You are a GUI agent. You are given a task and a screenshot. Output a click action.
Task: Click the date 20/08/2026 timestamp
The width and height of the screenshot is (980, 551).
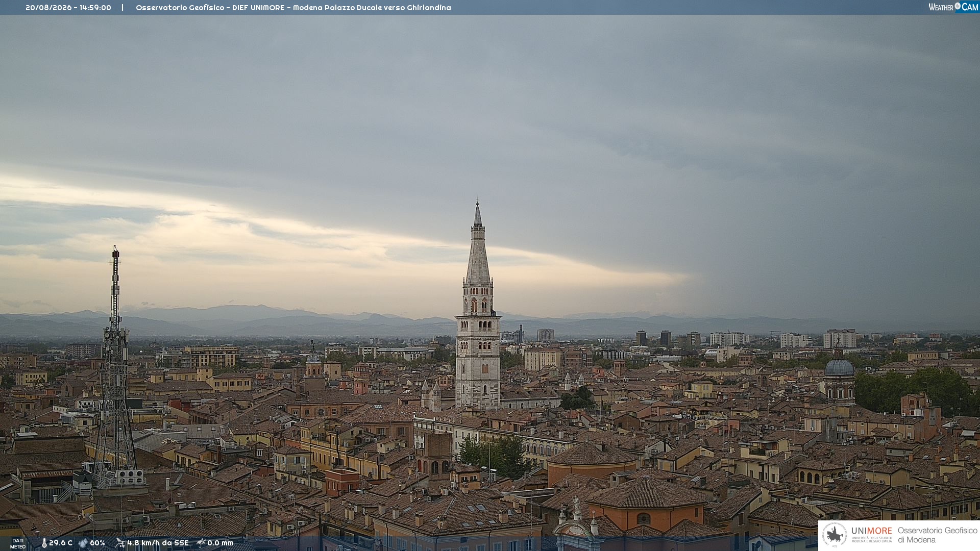48,8
